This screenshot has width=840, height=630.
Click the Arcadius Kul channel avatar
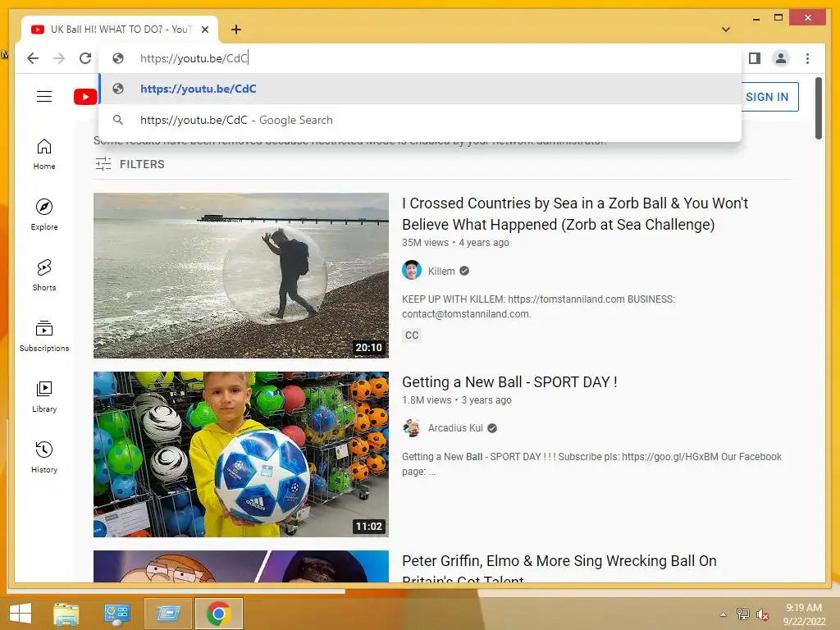pos(412,427)
